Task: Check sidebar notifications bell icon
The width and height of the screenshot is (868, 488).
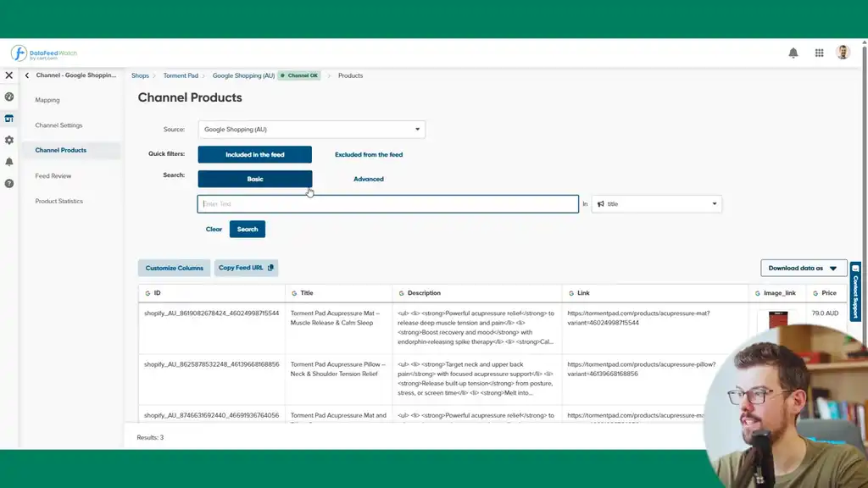Action: 9,163
